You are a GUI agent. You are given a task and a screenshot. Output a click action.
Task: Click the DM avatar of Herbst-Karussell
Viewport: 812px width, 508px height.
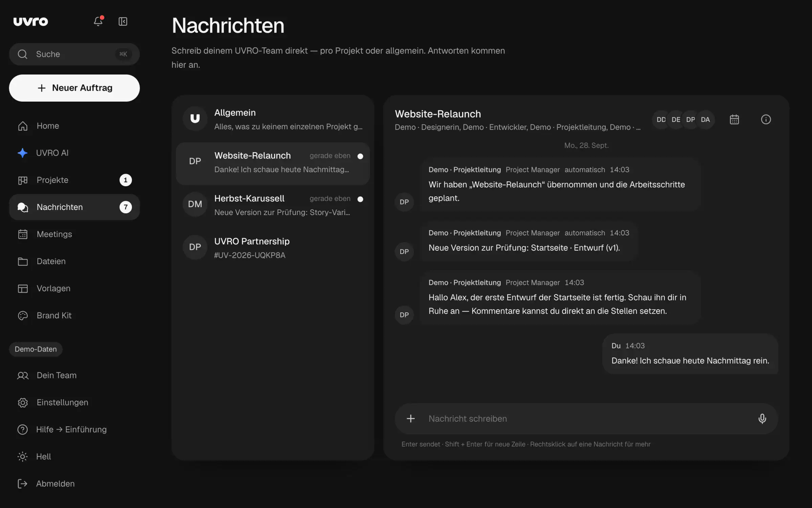195,204
